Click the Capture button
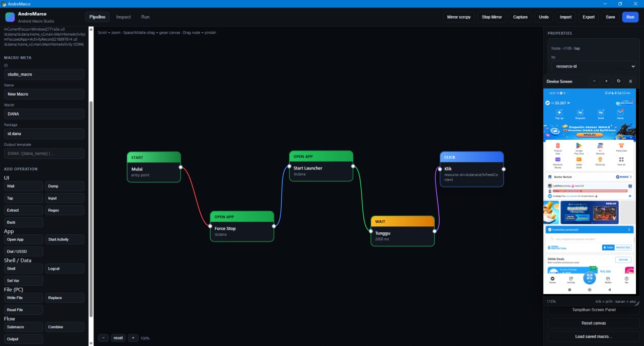 (x=520, y=17)
